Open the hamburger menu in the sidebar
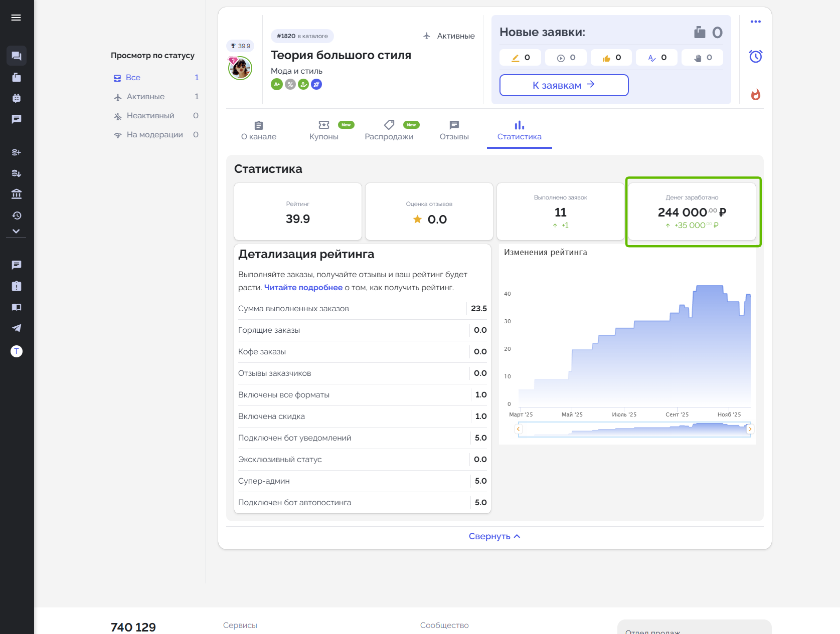Image resolution: width=840 pixels, height=634 pixels. [x=16, y=18]
